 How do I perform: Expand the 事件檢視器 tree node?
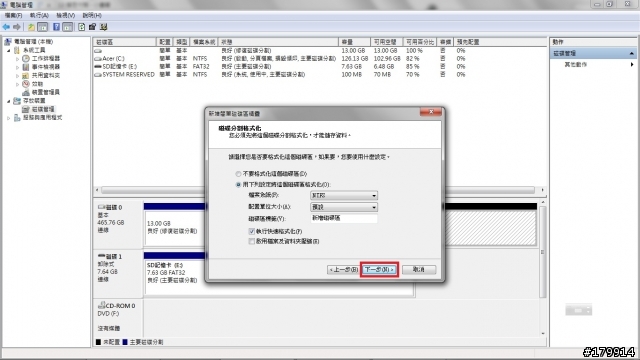(18, 67)
